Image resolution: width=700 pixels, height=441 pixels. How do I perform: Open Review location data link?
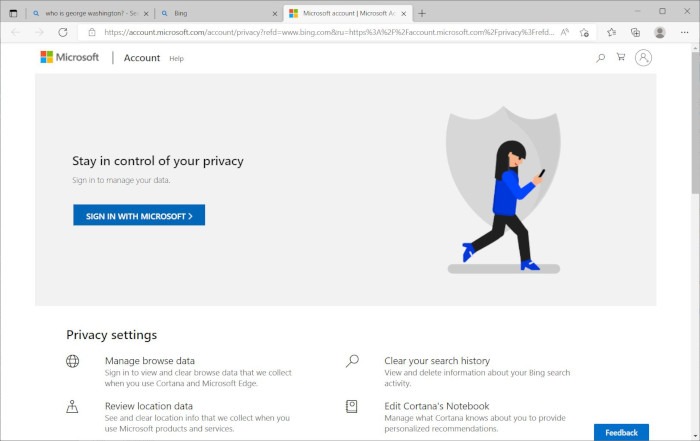click(149, 406)
